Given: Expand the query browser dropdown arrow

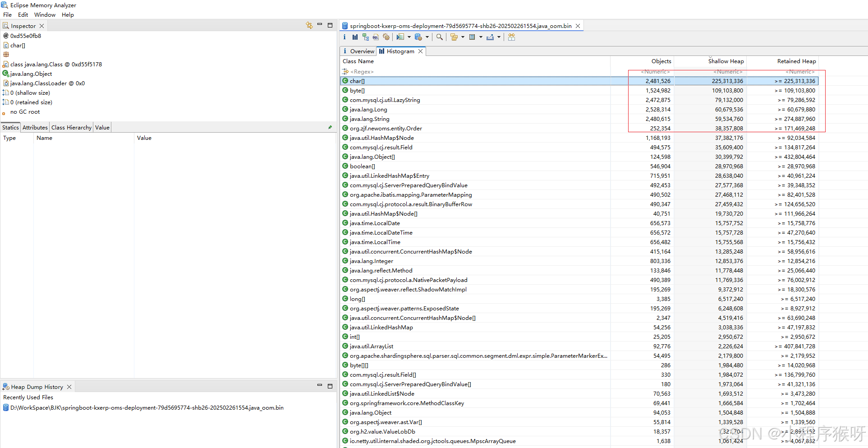Looking at the screenshot, I should tap(427, 37).
